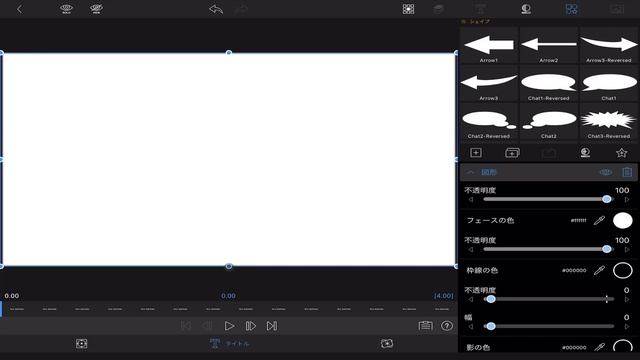
Task: Click the dimmed export/share folder icon
Action: (549, 153)
